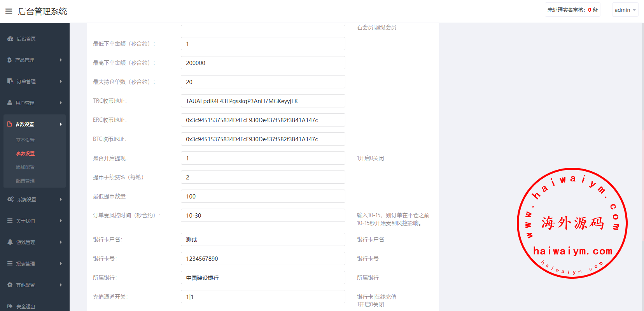The image size is (644, 311).
Task: Expand the 报表管理 sidebar arrow
Action: point(61,264)
